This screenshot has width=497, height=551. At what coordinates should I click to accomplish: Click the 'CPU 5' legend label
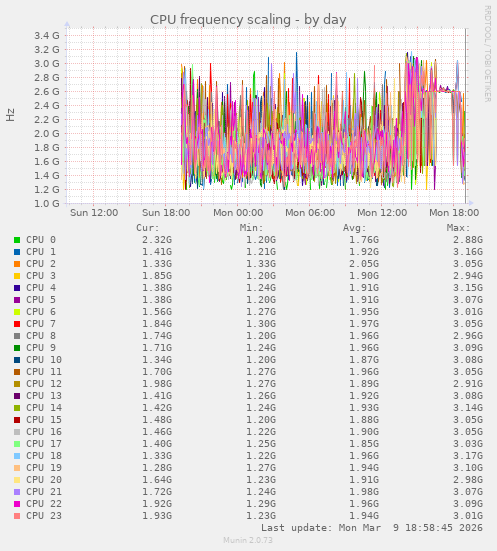pos(41,300)
